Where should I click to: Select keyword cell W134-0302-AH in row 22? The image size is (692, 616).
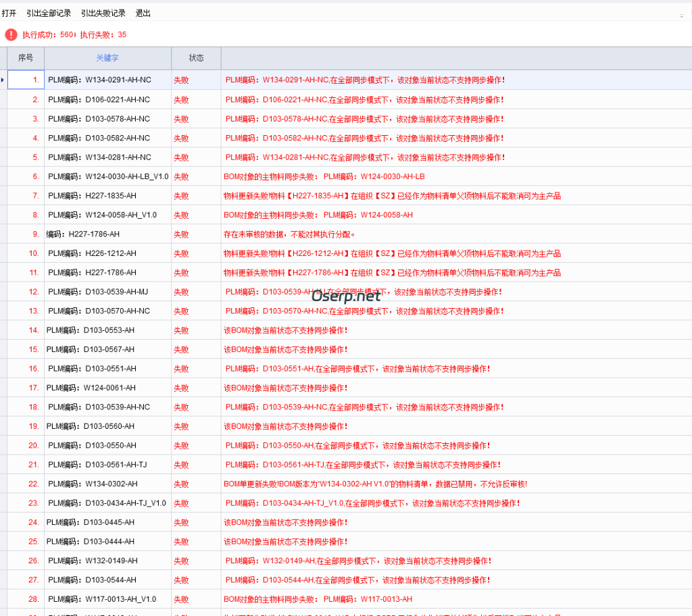(107, 484)
